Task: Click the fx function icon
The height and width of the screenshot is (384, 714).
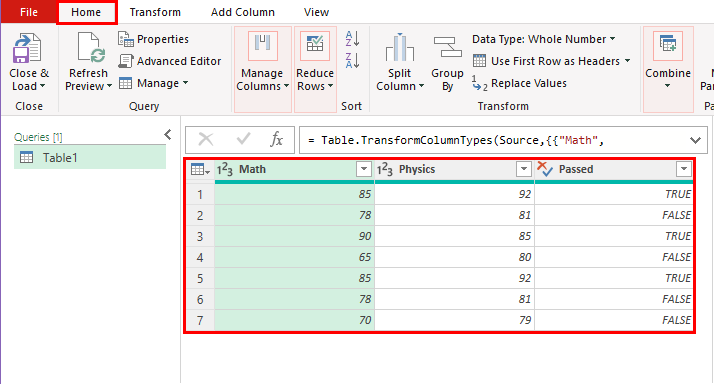Action: [x=276, y=139]
